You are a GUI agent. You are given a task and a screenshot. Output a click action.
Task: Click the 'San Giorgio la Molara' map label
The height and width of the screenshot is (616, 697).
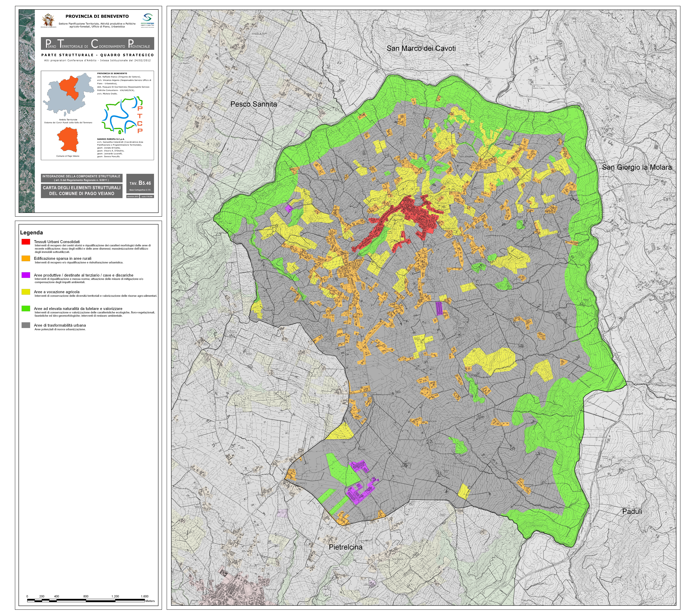point(637,167)
